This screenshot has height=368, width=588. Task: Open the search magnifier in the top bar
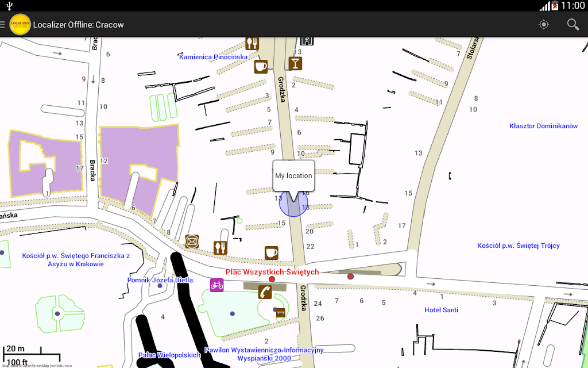point(572,24)
